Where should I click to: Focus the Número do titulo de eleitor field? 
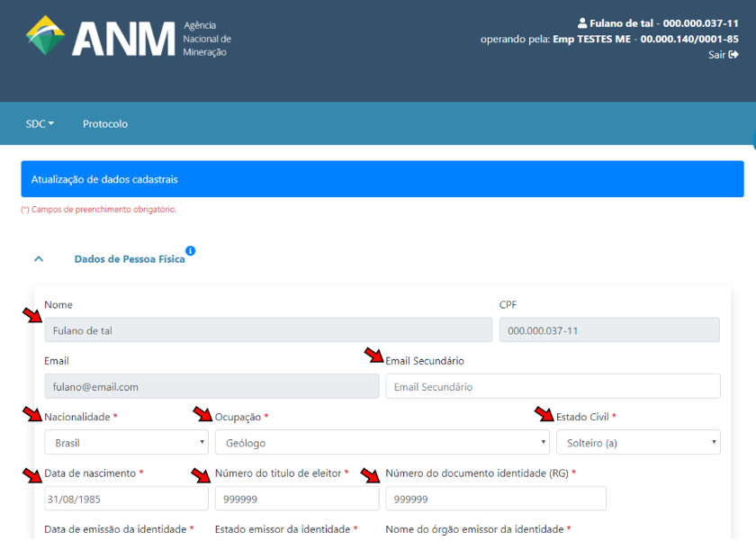(x=296, y=499)
